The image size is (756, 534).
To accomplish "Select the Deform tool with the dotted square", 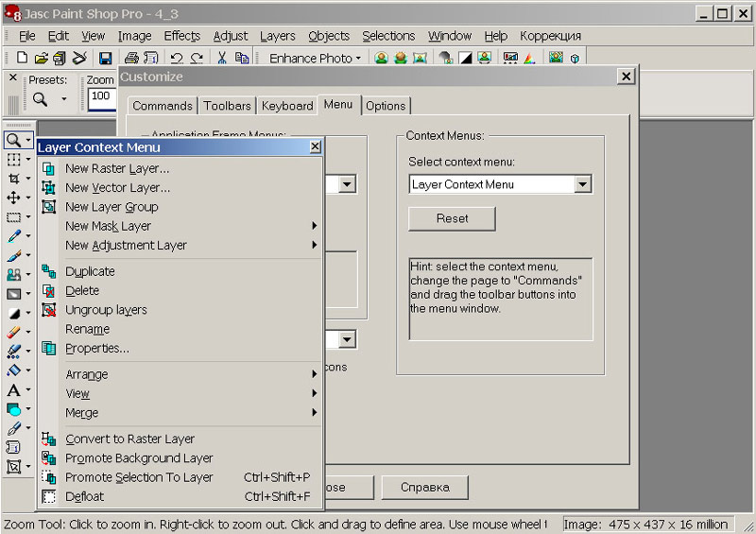I will (13, 159).
